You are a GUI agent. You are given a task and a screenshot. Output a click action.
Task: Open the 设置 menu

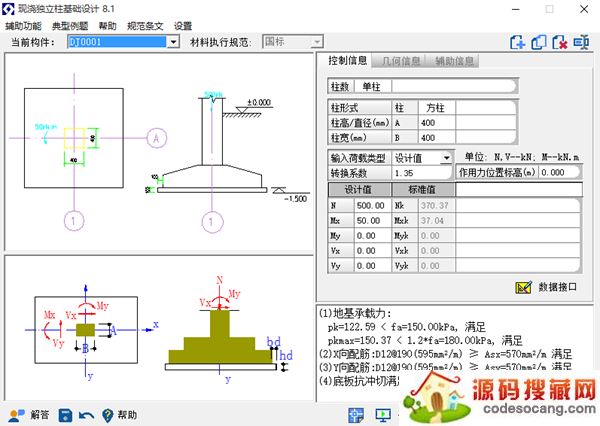183,26
